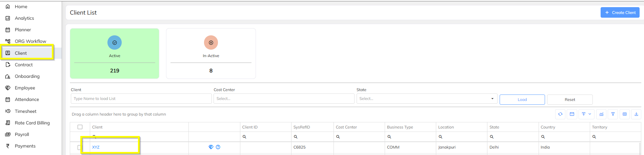Image resolution: width=644 pixels, height=155 pixels.
Task: Click the download export icon
Action: pyautogui.click(x=636, y=114)
